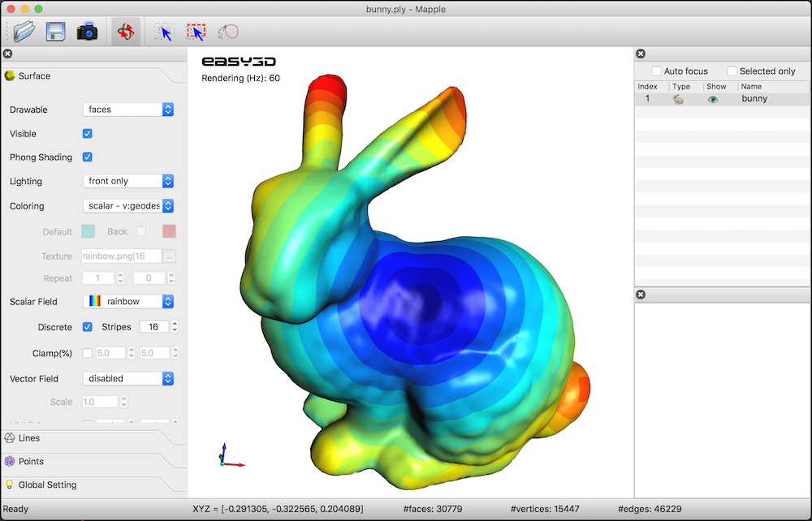Screen dimensions: 812x521
Task: Click the Name column header
Action: coord(751,86)
